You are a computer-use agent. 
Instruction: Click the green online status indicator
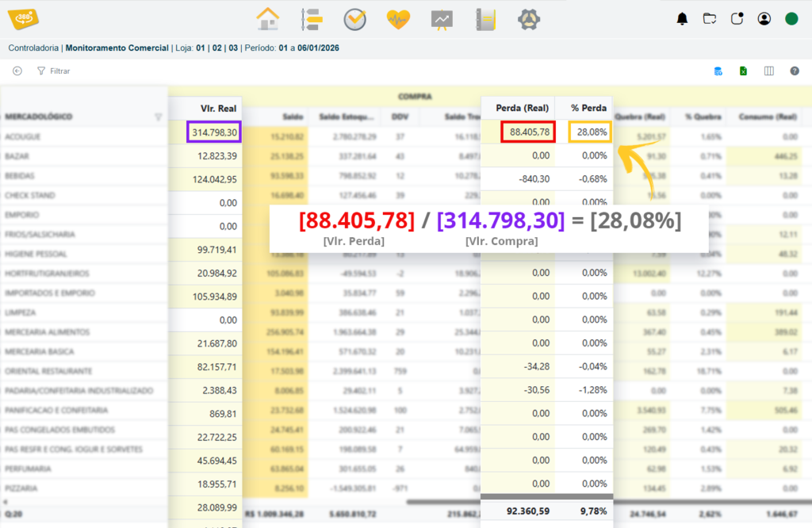point(791,19)
